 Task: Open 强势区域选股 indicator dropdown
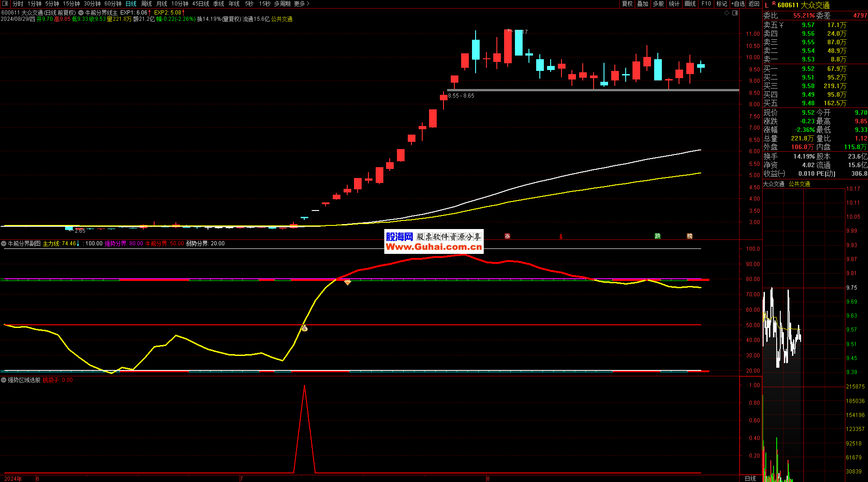[x=4, y=380]
